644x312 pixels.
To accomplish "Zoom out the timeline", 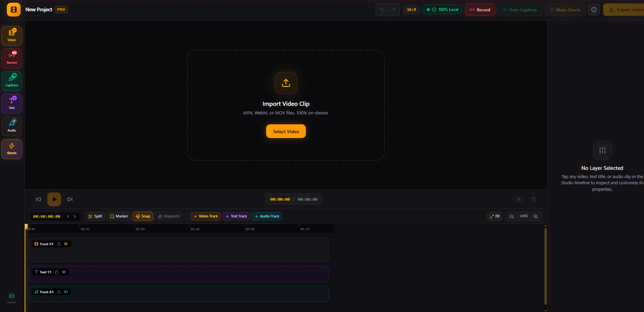I will (512, 216).
